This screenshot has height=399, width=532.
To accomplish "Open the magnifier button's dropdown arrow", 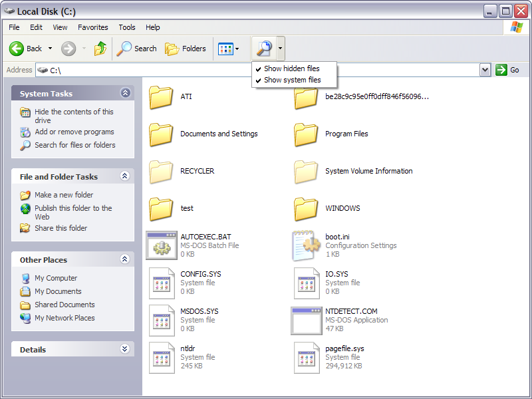I will tap(280, 48).
